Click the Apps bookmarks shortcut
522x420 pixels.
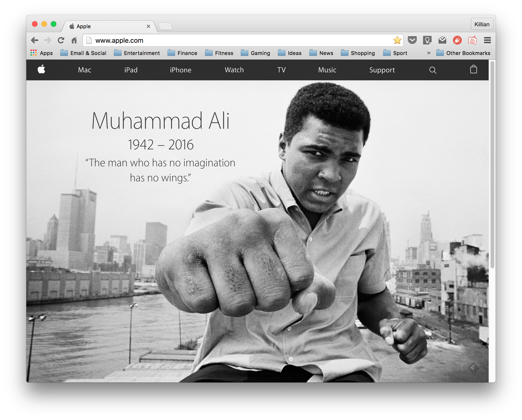coord(42,53)
